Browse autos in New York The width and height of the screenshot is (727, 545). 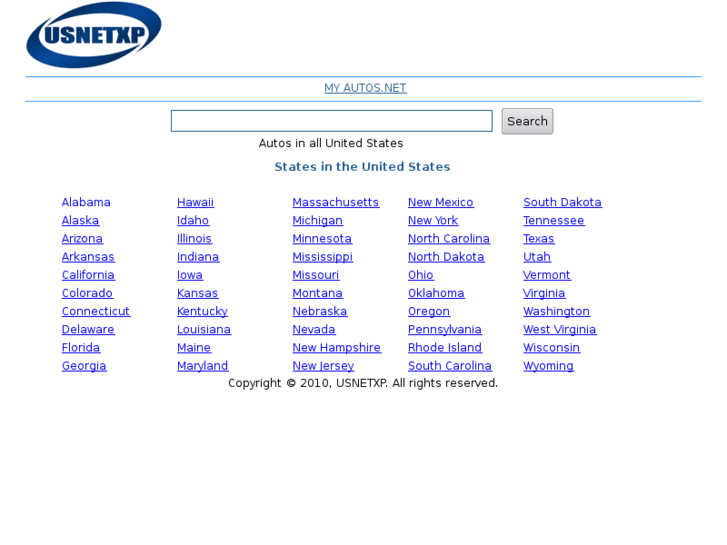click(x=433, y=220)
